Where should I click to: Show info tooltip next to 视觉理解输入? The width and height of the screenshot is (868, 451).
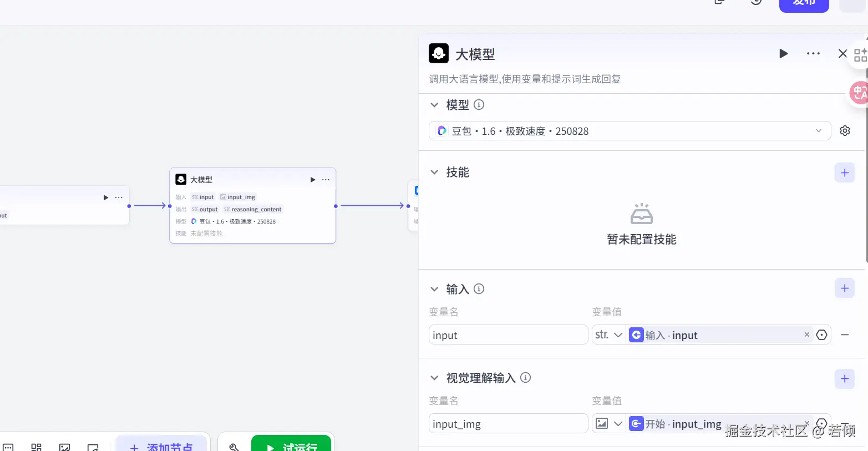526,378
